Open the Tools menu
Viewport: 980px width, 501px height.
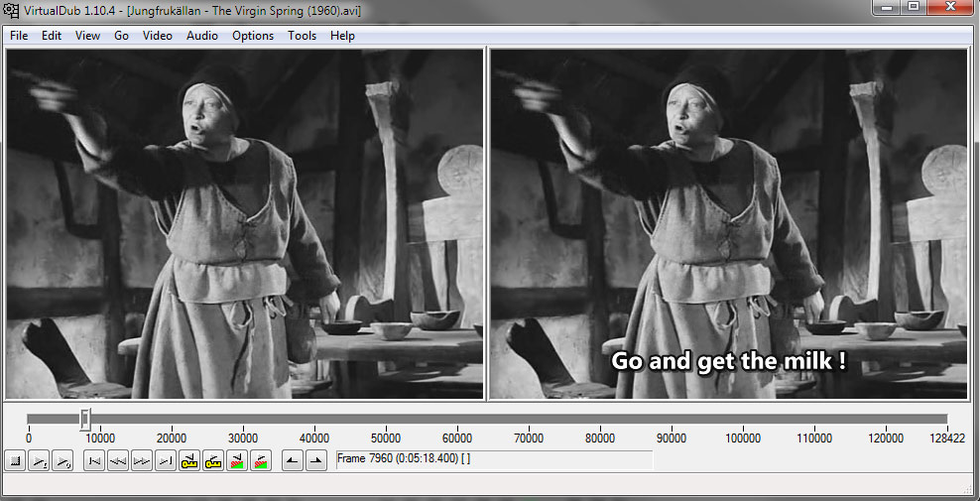click(302, 36)
